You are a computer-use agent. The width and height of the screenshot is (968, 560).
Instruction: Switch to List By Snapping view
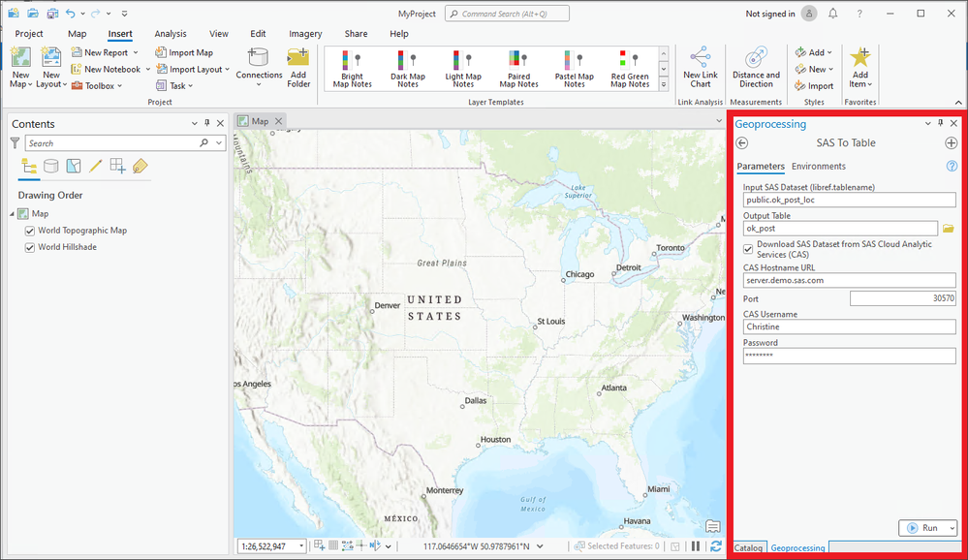tap(118, 166)
